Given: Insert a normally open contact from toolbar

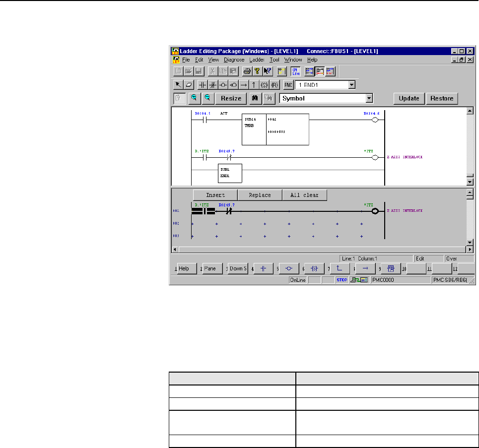Looking at the screenshot, I should [x=203, y=85].
